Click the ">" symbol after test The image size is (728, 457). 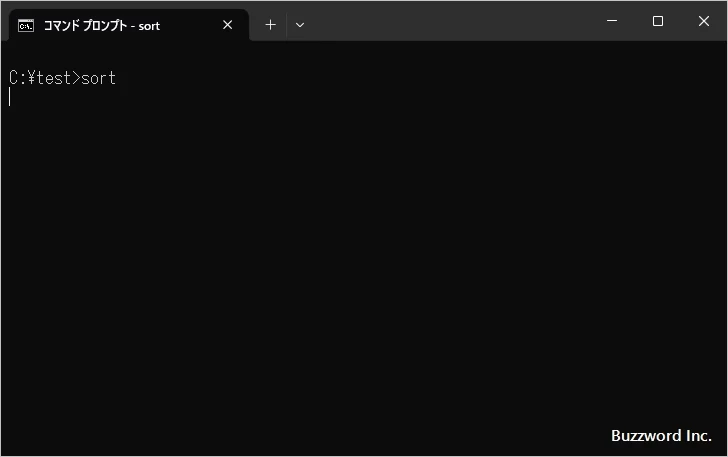pyautogui.click(x=77, y=78)
